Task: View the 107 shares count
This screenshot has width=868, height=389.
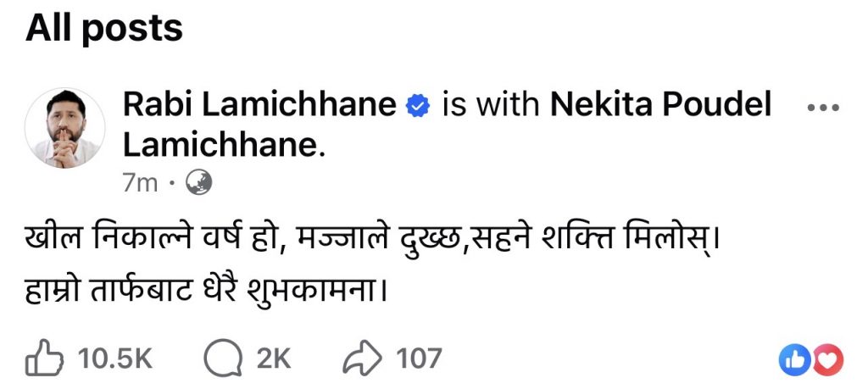Action: pyautogui.click(x=419, y=358)
